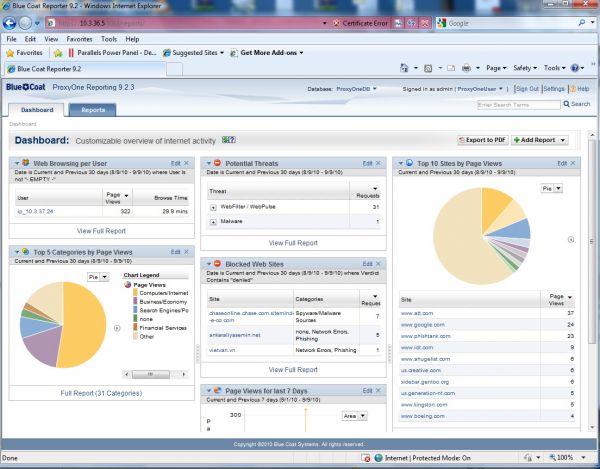Click the chart legend horizontal scrollbar

(x=155, y=374)
